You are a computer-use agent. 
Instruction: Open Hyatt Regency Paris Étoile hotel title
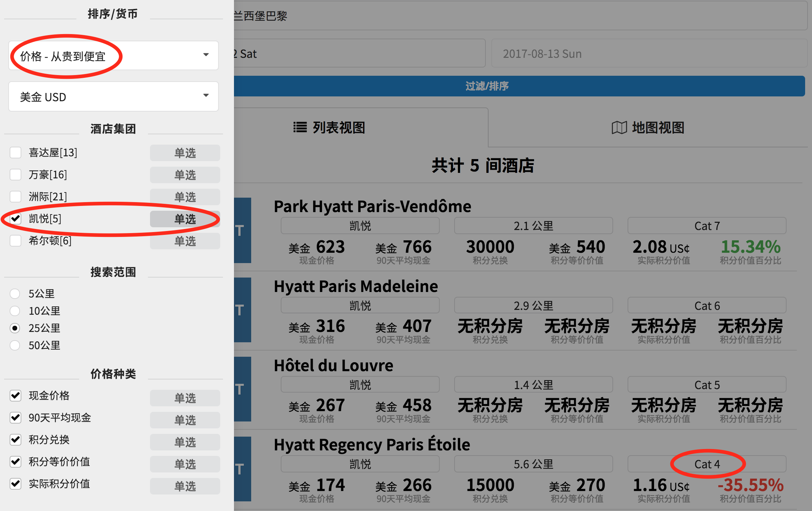coord(372,445)
